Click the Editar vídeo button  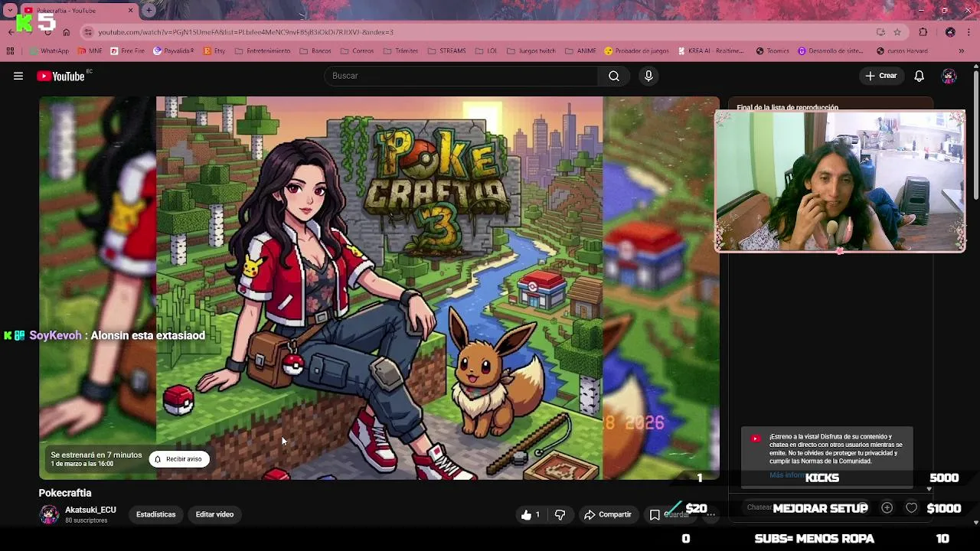(x=214, y=514)
